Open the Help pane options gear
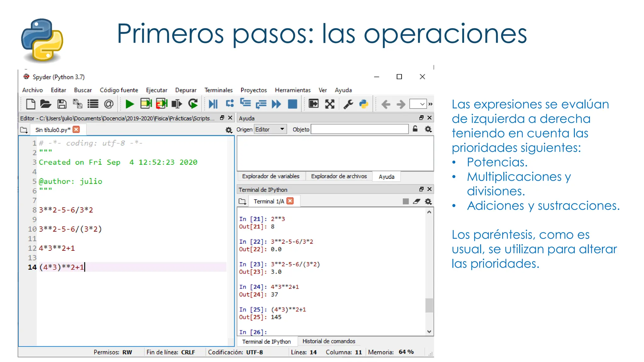 [x=428, y=129]
